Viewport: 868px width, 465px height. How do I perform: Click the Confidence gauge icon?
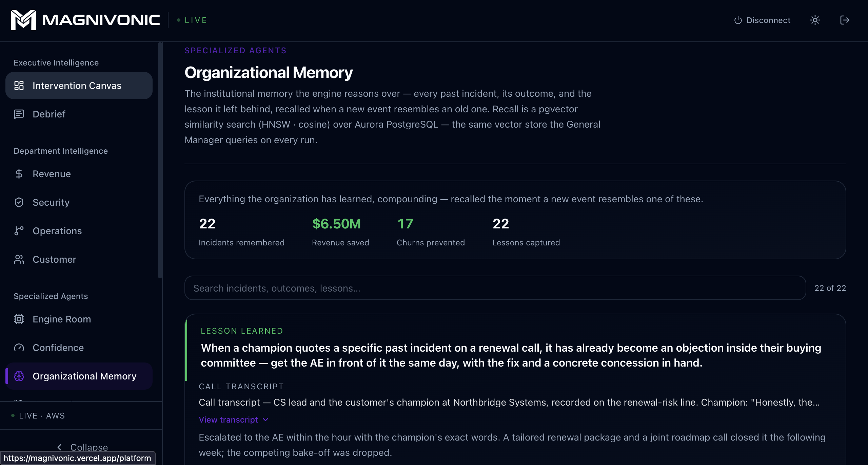[19, 348]
